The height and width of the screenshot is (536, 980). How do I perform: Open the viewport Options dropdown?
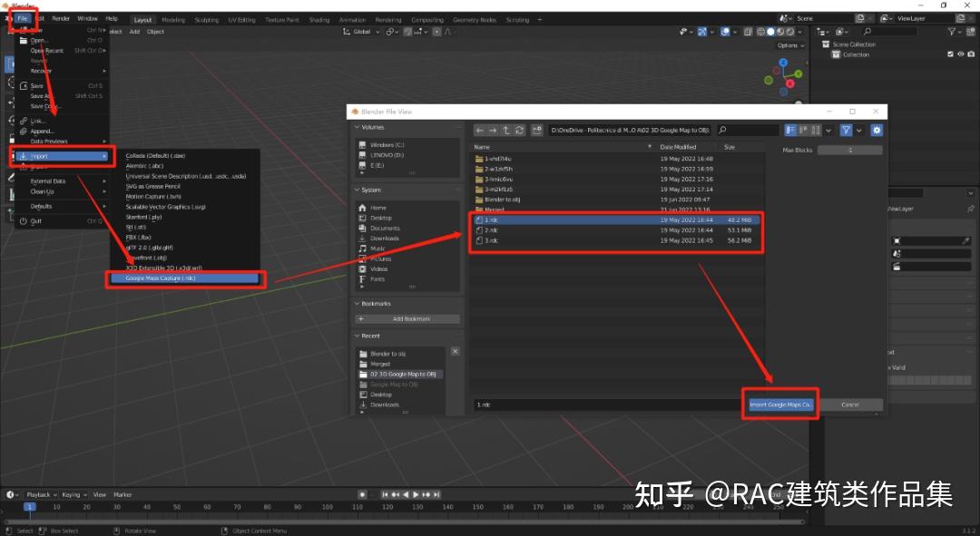pyautogui.click(x=790, y=45)
